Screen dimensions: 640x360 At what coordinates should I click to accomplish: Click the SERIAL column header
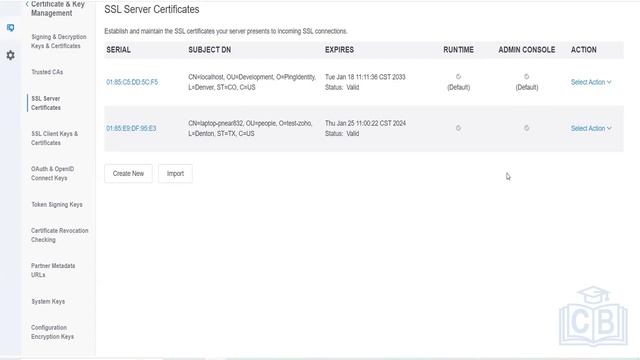pos(118,50)
